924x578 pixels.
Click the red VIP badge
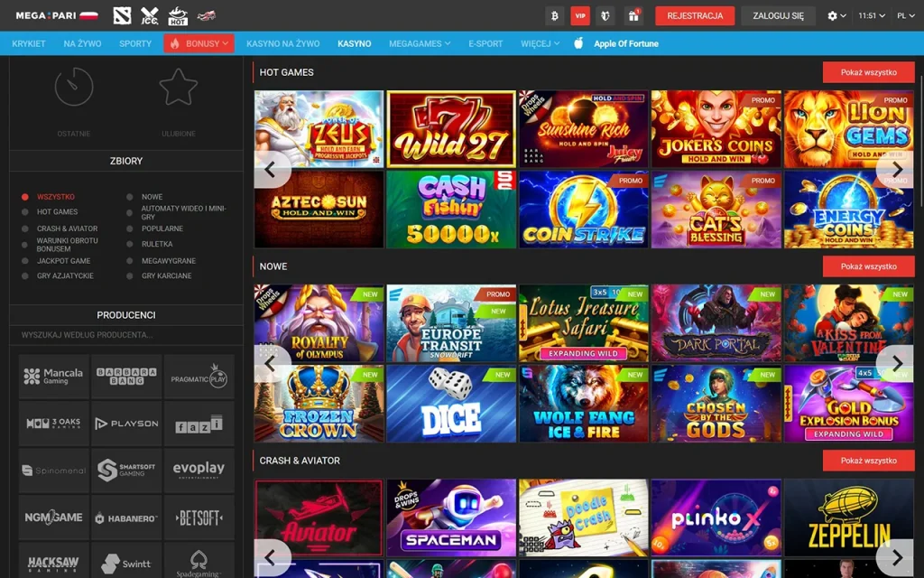click(580, 16)
